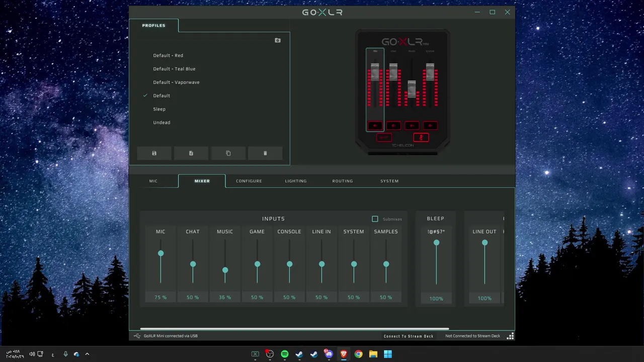This screenshot has height=362, width=644.
Task: Click the CONSOLE volume slider handle
Action: click(289, 264)
